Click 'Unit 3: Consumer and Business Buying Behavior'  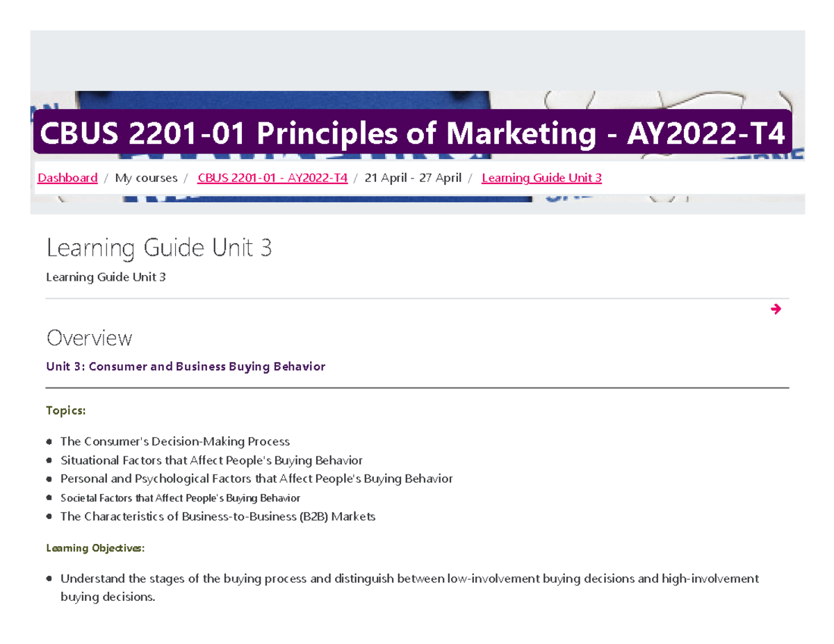pos(186,366)
